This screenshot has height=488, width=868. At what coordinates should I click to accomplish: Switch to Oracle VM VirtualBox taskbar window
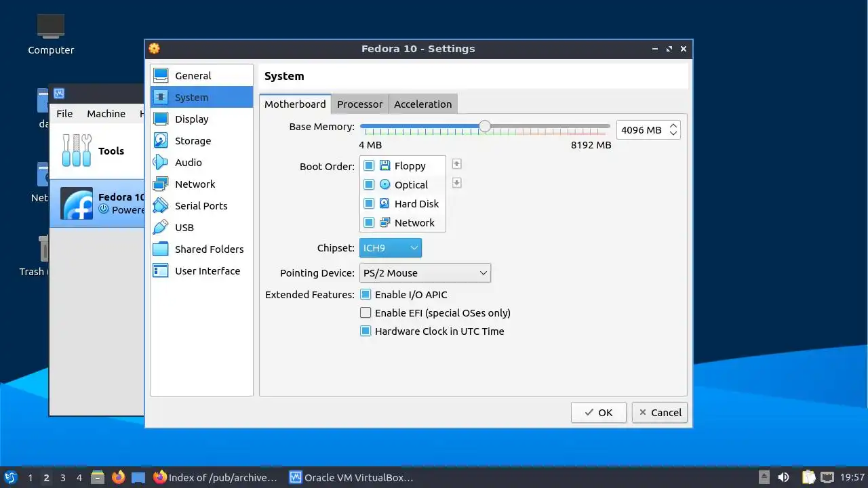[x=351, y=478]
